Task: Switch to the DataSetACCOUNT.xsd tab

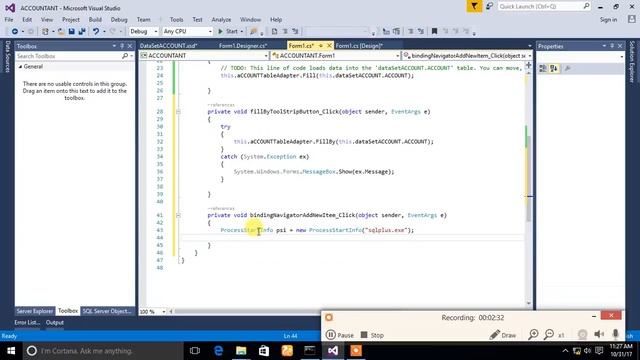Action: pyautogui.click(x=168, y=46)
